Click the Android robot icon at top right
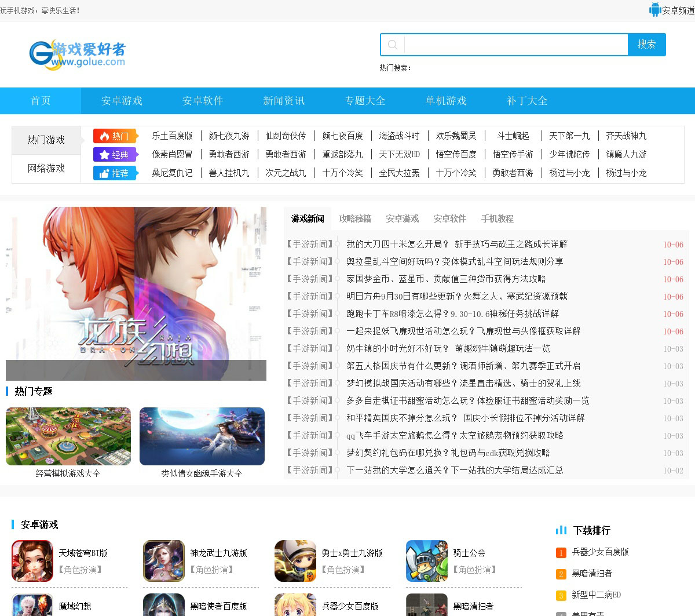Viewport: 695px width, 616px height. pyautogui.click(x=655, y=10)
